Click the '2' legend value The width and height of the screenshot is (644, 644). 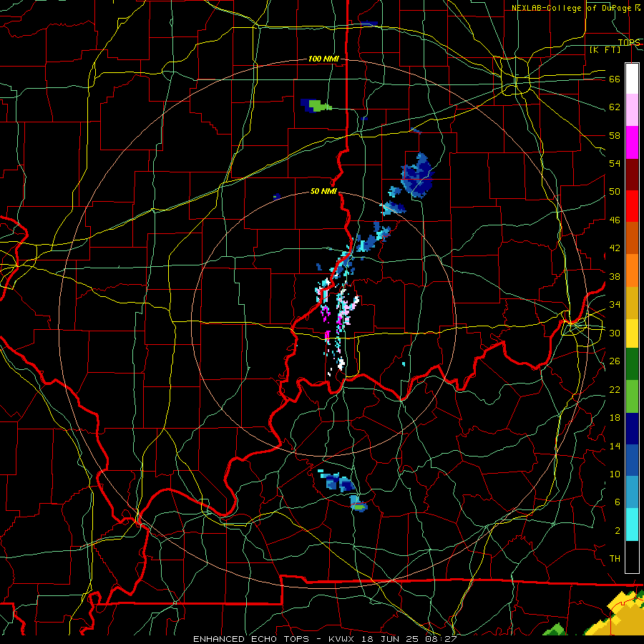(x=617, y=531)
